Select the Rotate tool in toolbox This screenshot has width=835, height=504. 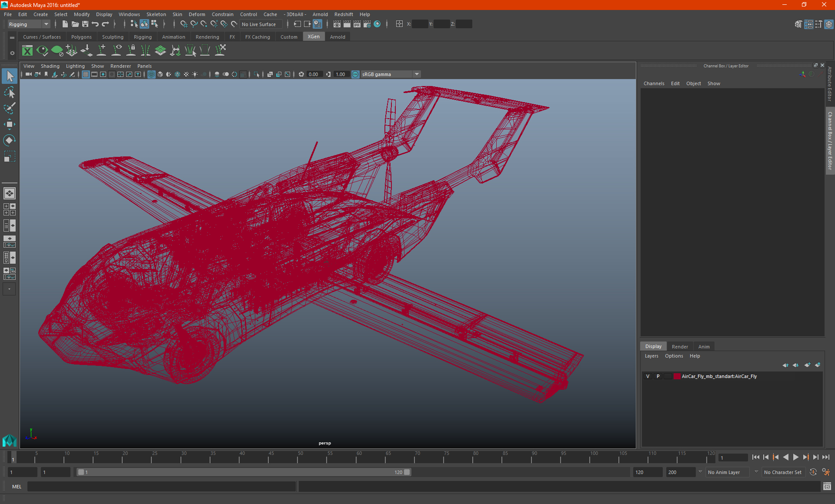click(9, 140)
